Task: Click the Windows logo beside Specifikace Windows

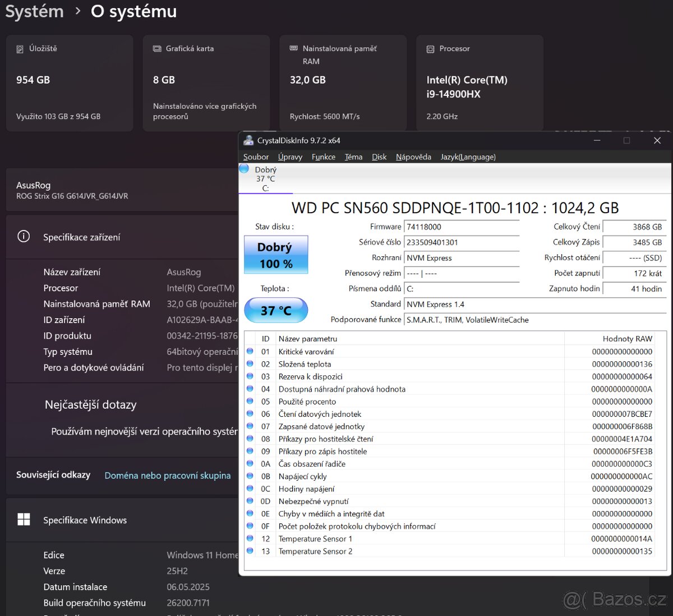Action: pyautogui.click(x=24, y=520)
